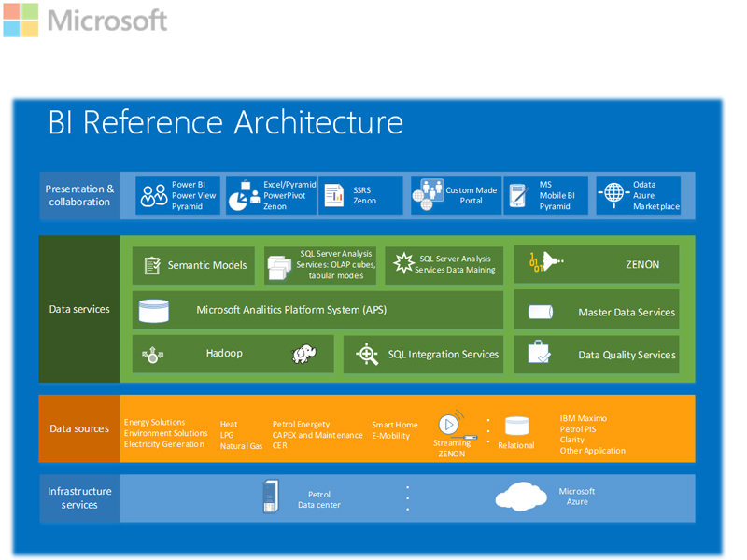
Task: Click the 'Other Application' text
Action: 593,451
